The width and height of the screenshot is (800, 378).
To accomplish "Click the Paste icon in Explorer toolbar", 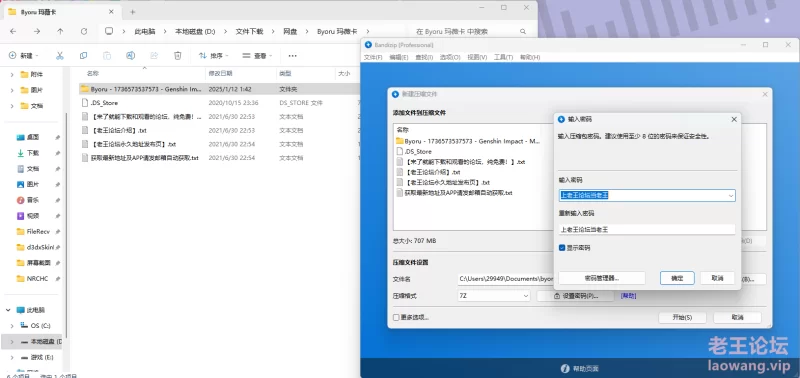I will click(107, 56).
